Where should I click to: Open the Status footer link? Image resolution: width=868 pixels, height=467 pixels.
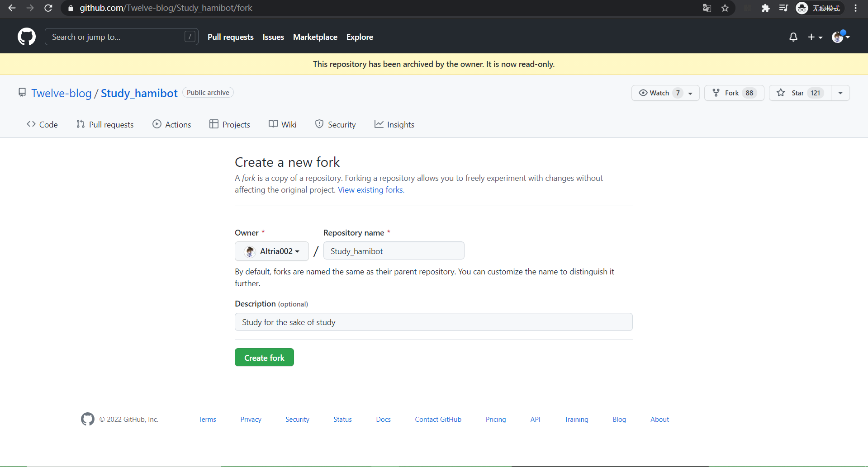coord(343,420)
